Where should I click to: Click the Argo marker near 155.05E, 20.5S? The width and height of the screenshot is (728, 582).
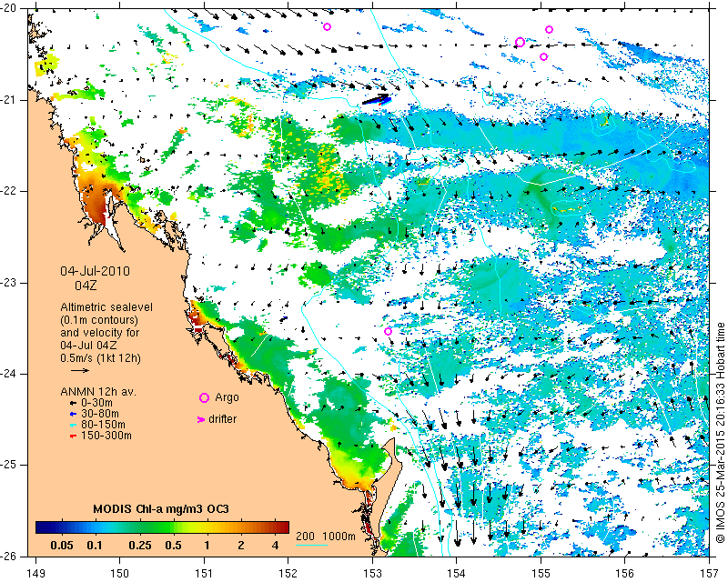[543, 57]
